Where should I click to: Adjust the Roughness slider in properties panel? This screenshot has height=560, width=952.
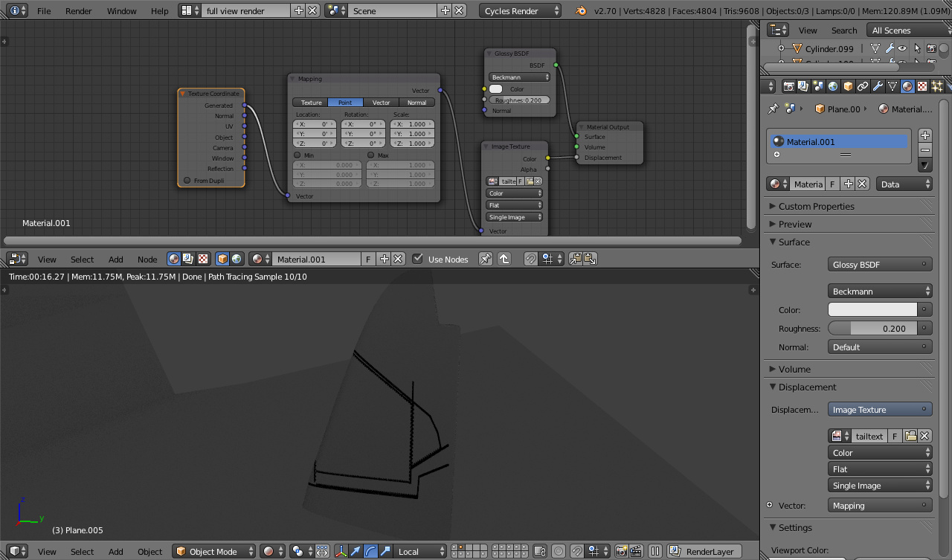pos(872,328)
